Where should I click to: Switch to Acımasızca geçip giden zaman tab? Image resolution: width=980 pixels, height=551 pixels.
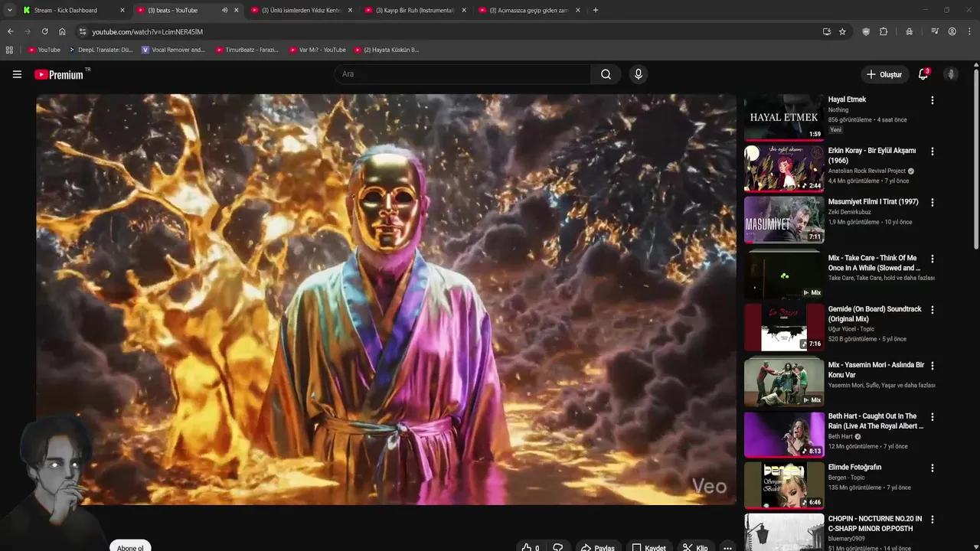pos(528,10)
